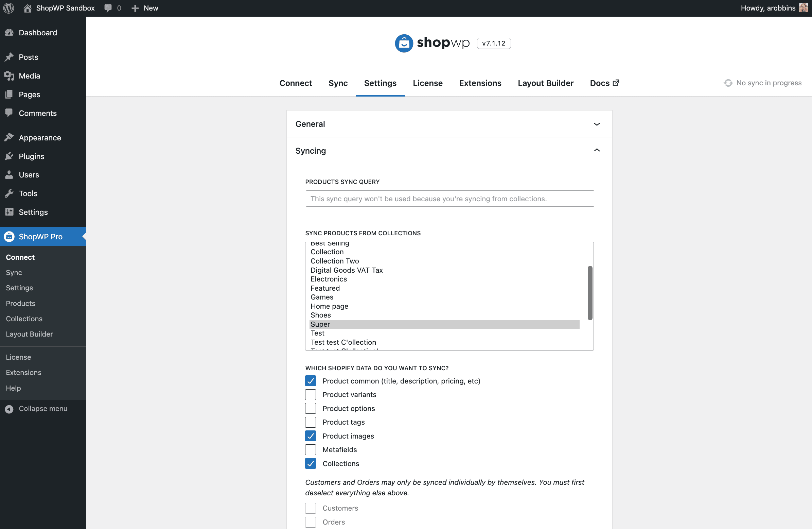This screenshot has width=812, height=529.
Task: Open Collections in ShopWP submenu
Action: pyautogui.click(x=24, y=319)
